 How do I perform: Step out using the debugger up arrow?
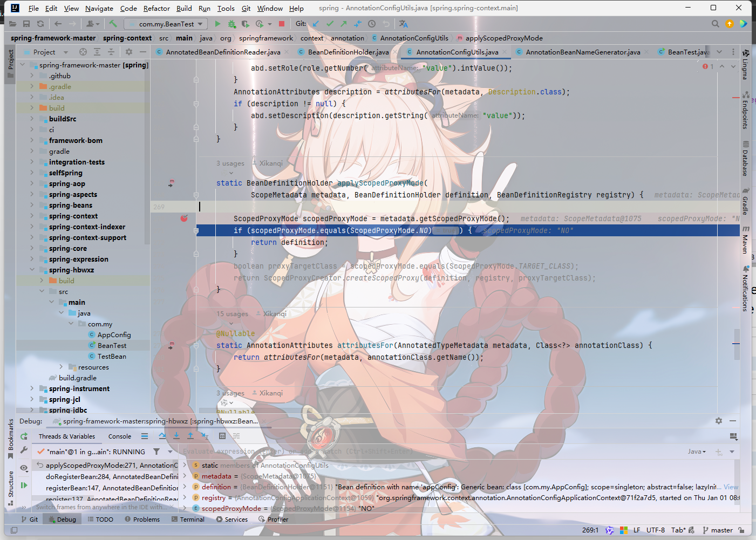(x=190, y=436)
